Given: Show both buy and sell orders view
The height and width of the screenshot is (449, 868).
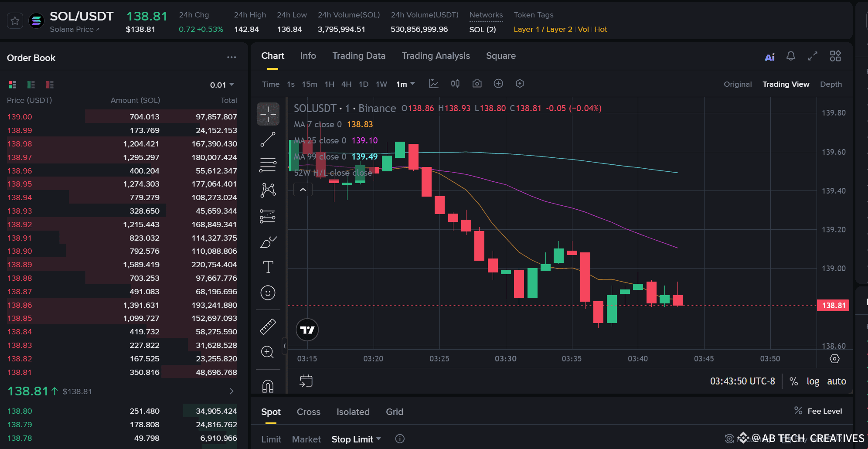Looking at the screenshot, I should [x=12, y=85].
